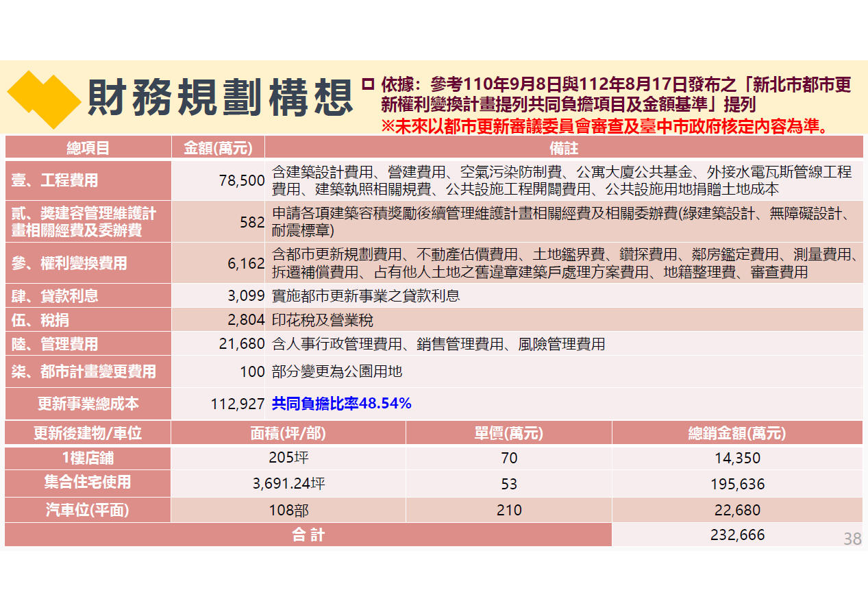Click the total cost 112,927

pos(238,404)
